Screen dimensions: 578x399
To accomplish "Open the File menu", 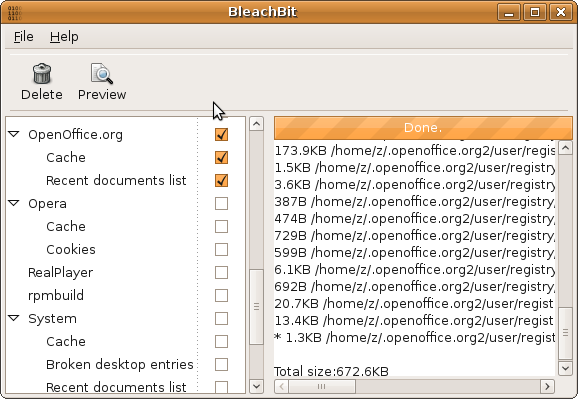I will 24,37.
